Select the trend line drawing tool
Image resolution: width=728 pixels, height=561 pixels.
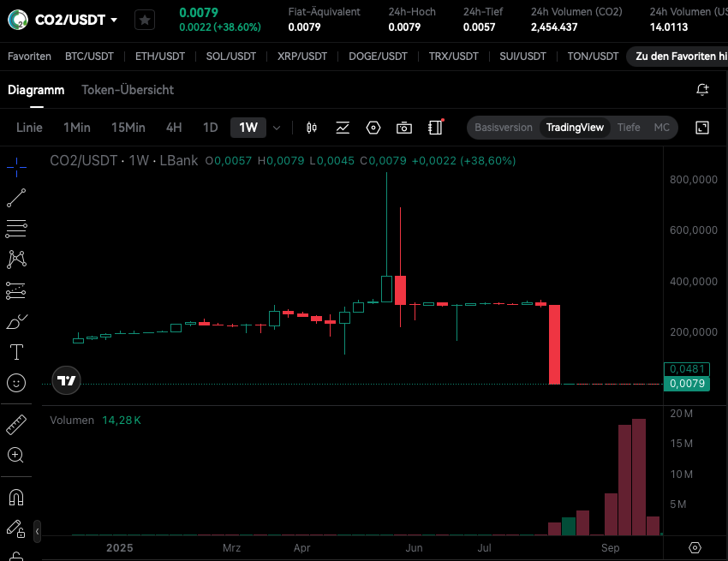16,198
